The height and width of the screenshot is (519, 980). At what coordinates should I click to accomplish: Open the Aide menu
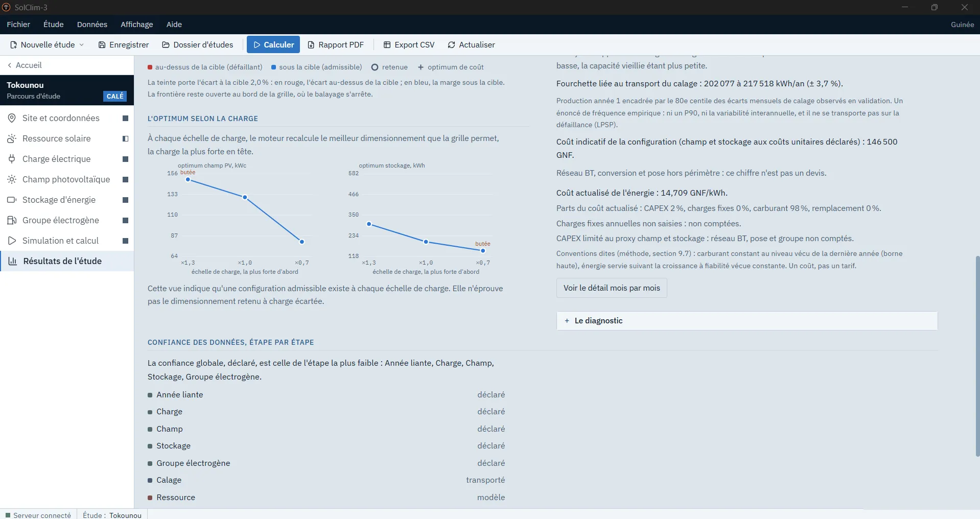click(174, 25)
